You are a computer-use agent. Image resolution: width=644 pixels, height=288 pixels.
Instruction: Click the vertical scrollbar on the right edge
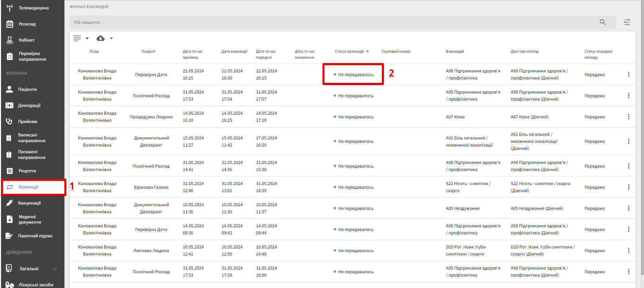tap(642, 134)
